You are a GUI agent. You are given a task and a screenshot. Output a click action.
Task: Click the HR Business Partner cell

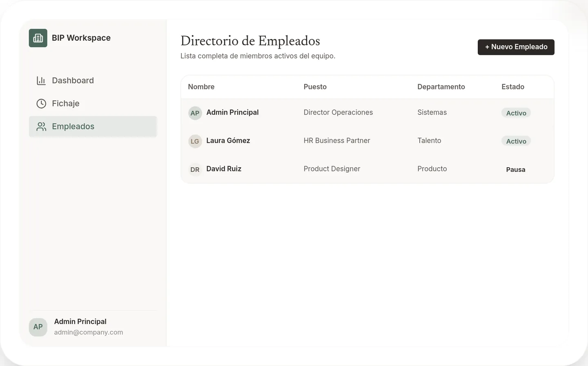[337, 140]
